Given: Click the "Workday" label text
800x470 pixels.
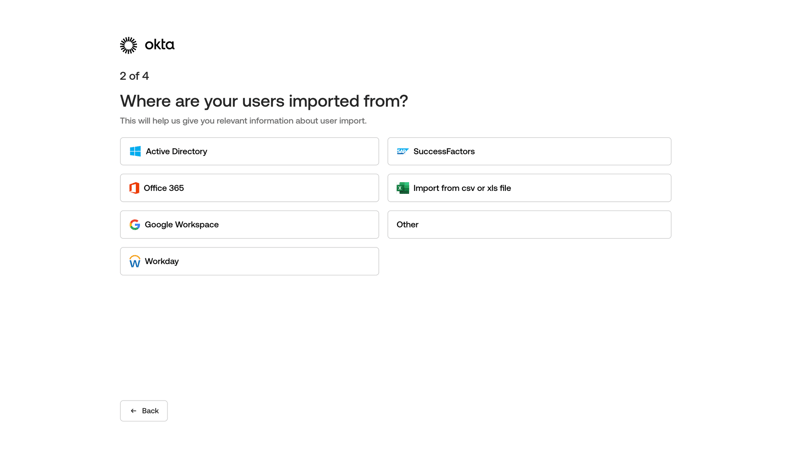Looking at the screenshot, I should [162, 261].
